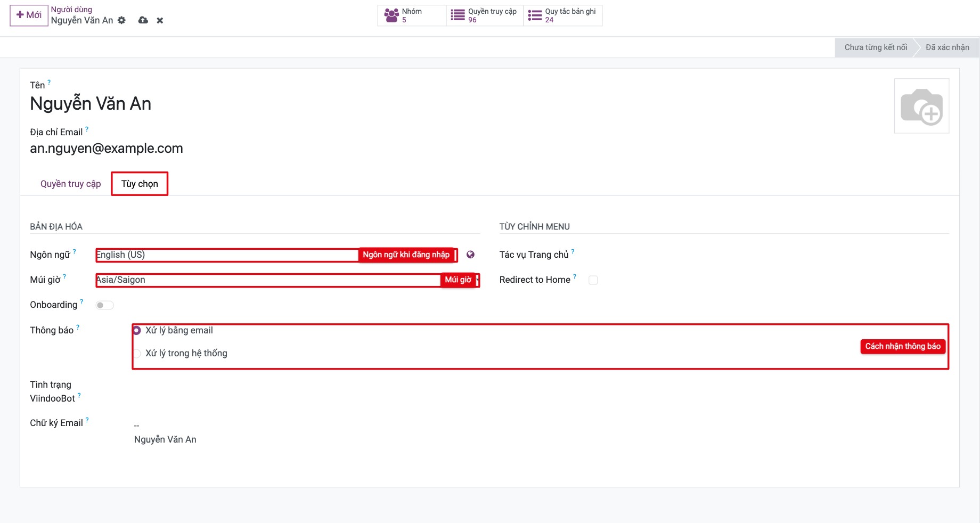Open Quyền truy cập 96 stat button

pos(485,15)
